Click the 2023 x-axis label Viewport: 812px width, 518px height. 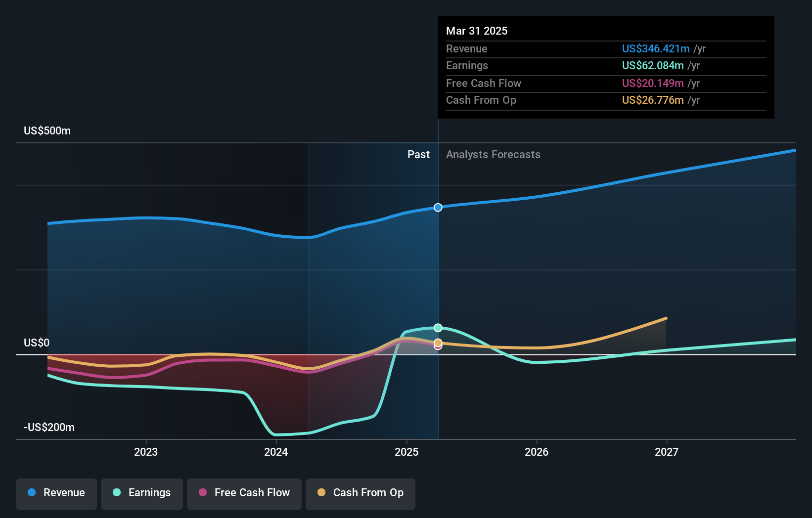146,452
